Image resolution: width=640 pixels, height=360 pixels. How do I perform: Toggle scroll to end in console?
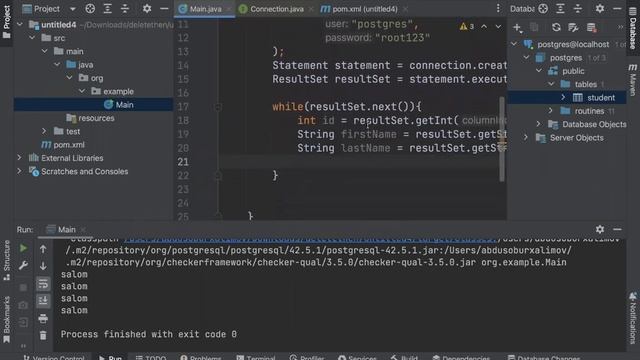pyautogui.click(x=43, y=301)
